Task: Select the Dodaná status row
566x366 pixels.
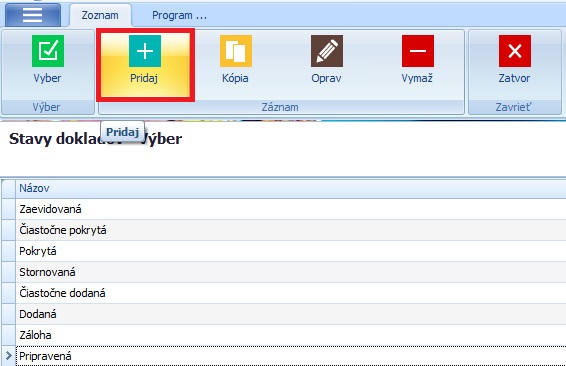Action: point(291,314)
